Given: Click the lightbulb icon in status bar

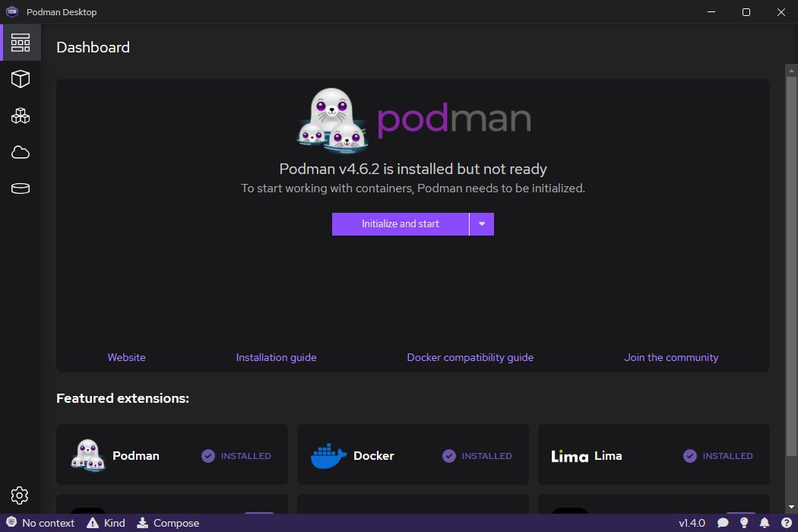Looking at the screenshot, I should (744, 523).
